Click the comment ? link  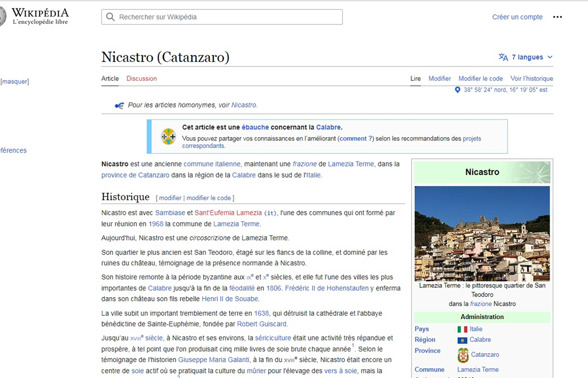[x=356, y=139]
